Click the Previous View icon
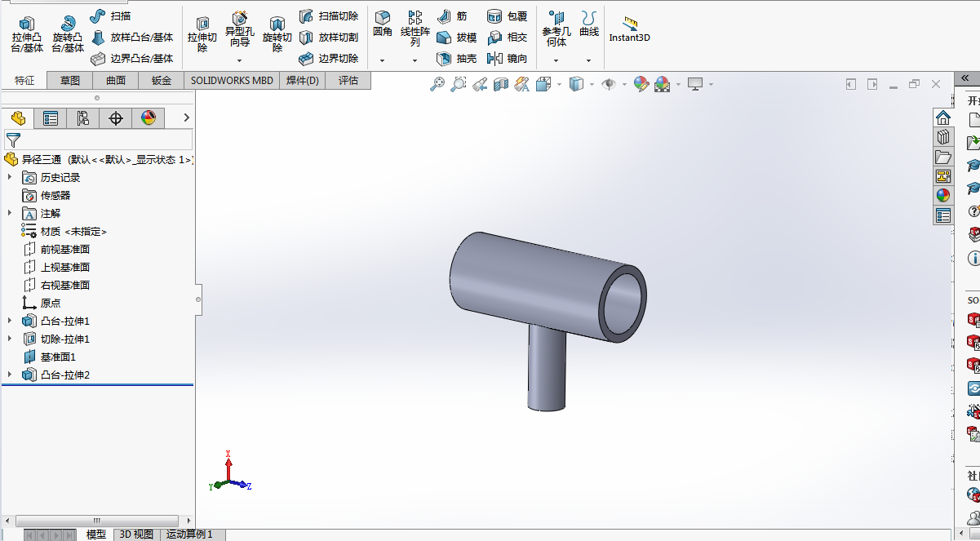Image resolution: width=980 pixels, height=541 pixels. click(x=480, y=83)
